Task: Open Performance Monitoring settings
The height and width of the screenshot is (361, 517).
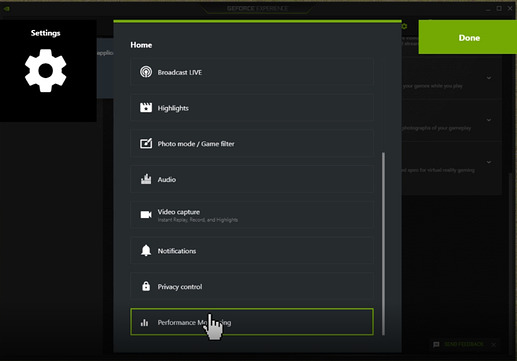Action: tap(252, 322)
